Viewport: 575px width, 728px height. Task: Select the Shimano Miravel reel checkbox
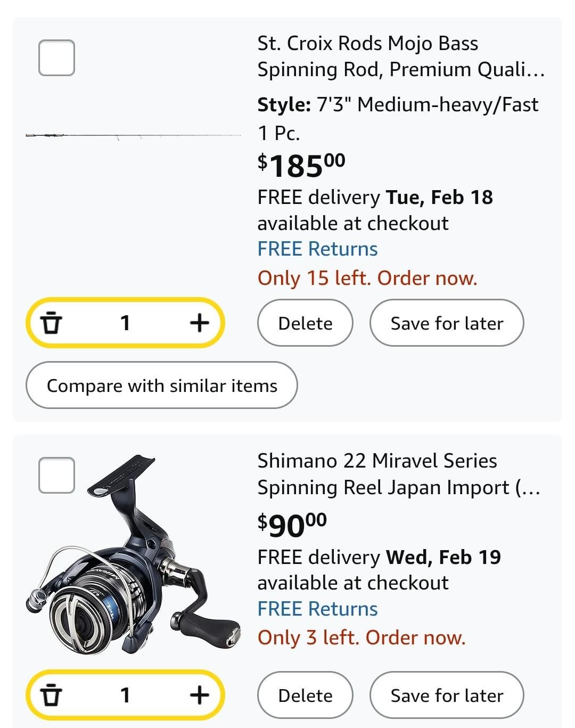[x=56, y=475]
